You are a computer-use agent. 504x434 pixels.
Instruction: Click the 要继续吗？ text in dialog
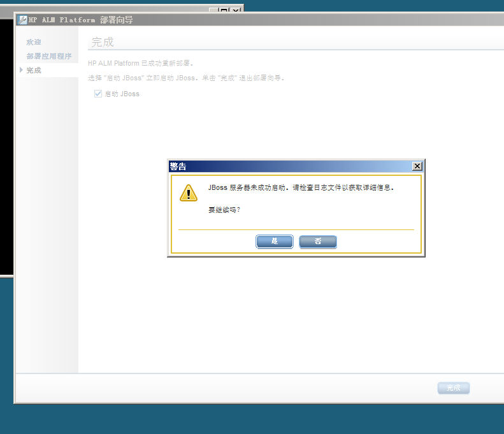(224, 210)
